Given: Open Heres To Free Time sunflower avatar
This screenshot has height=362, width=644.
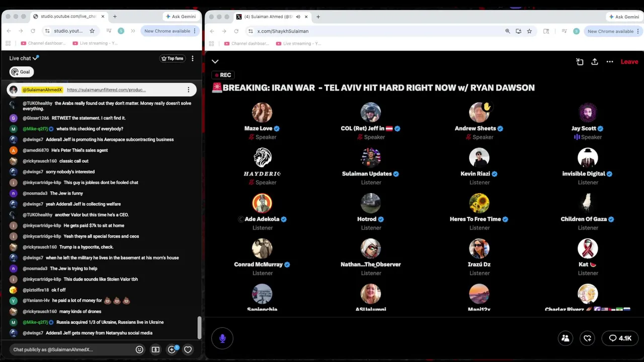Looking at the screenshot, I should 479,203.
